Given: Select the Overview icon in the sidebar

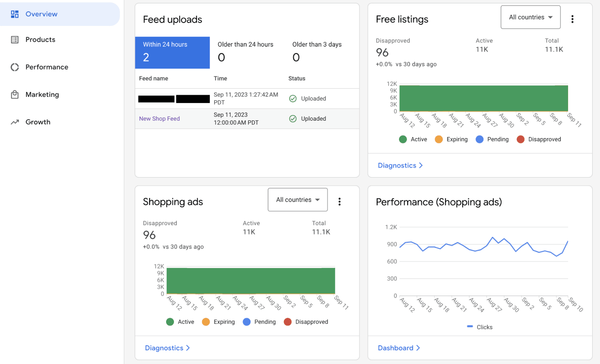Looking at the screenshot, I should coord(15,14).
